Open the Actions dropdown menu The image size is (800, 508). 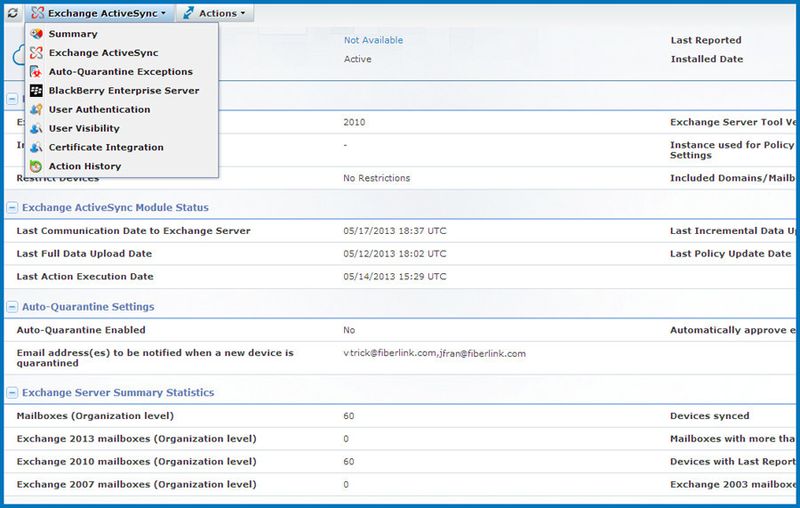point(215,13)
